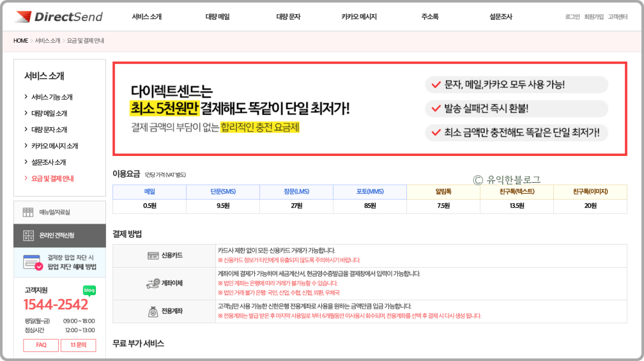Click the 계좌이체 hand-coin icon
Screen dimensions: 644x361
(153, 284)
